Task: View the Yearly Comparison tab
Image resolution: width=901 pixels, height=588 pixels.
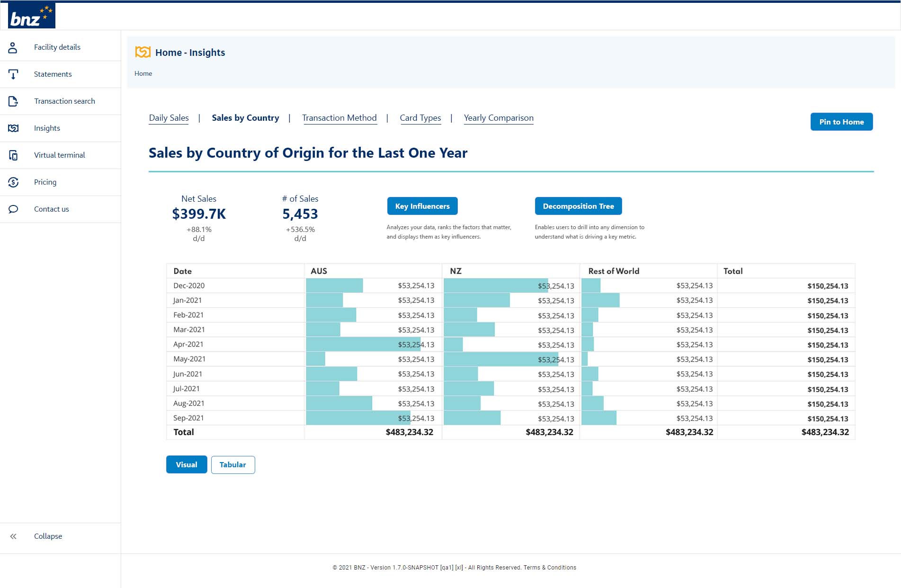Action: coord(499,117)
